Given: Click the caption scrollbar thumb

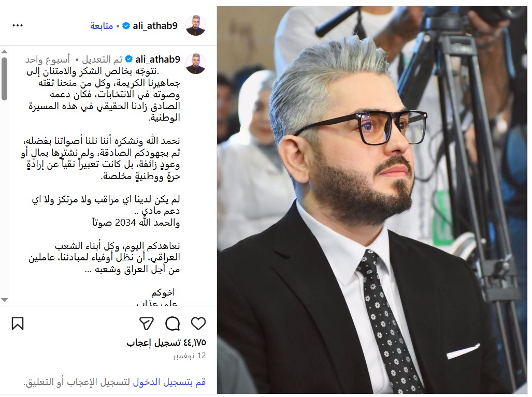Looking at the screenshot, I should pos(5,79).
